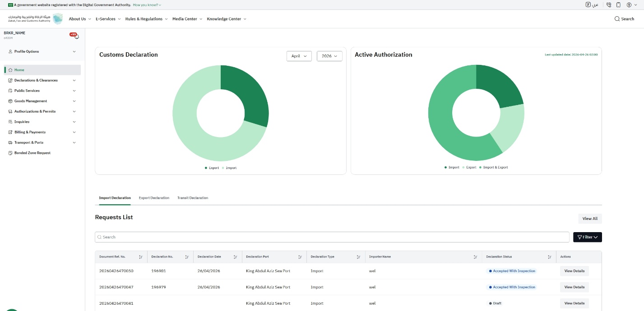644x311 pixels.
Task: Click the mobile phone icon in top bar
Action: tap(619, 5)
